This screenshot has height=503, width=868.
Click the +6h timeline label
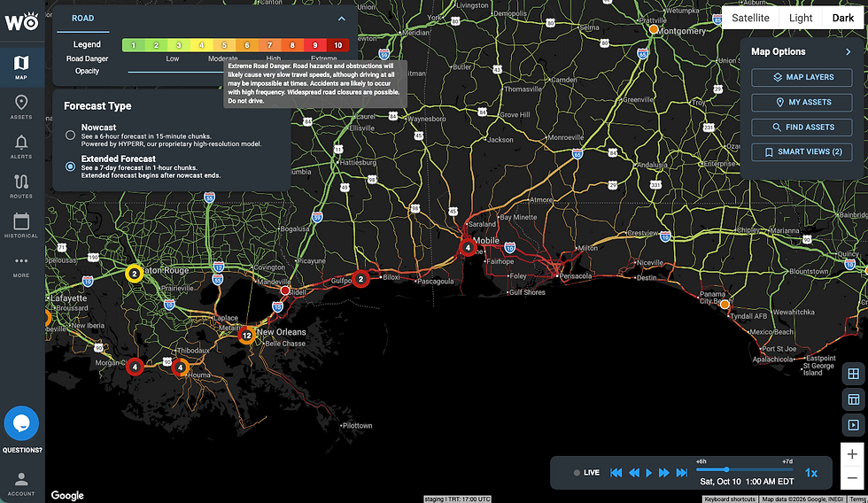(701, 461)
